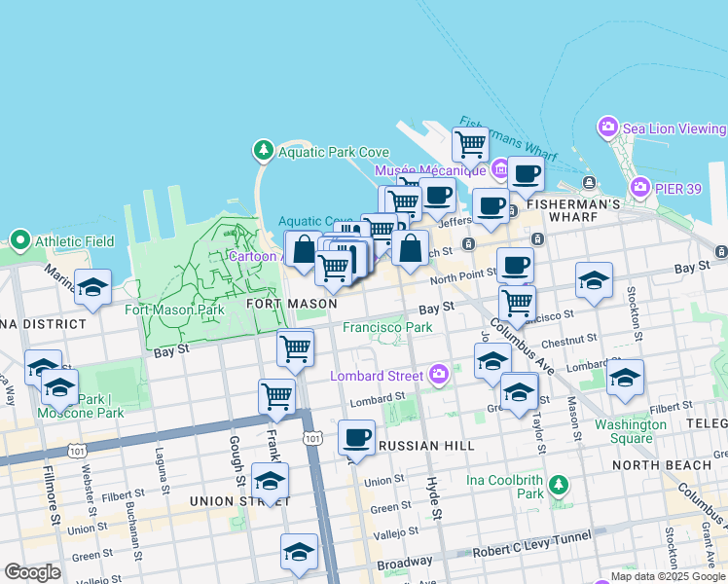
Task: Open the shopping cart marker over Fishermans Wharf pier
Action: point(471,148)
